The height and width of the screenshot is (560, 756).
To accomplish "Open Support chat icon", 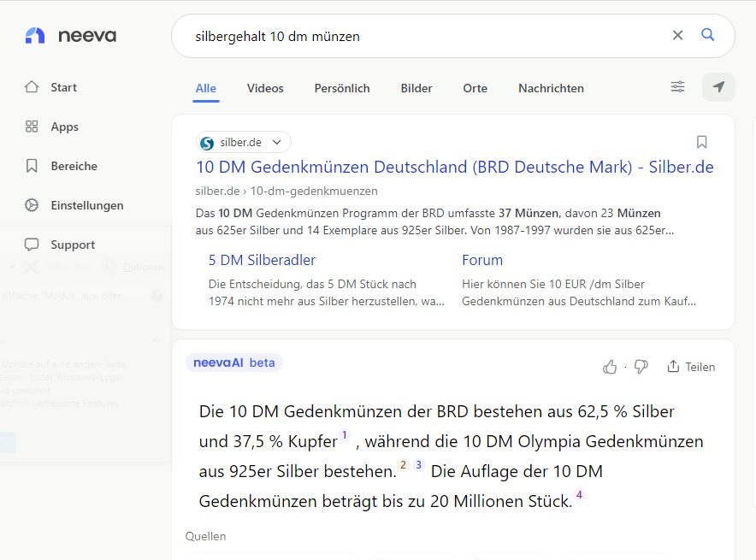I will point(32,245).
